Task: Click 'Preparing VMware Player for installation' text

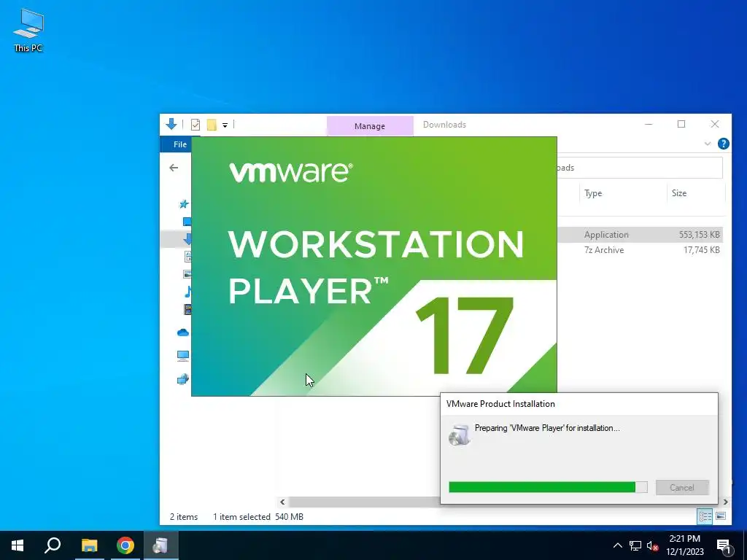Action: tap(547, 428)
